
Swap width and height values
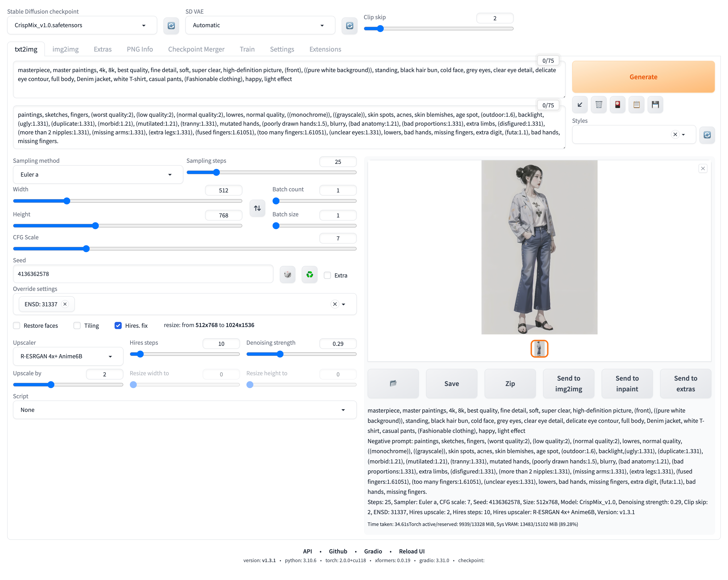257,208
